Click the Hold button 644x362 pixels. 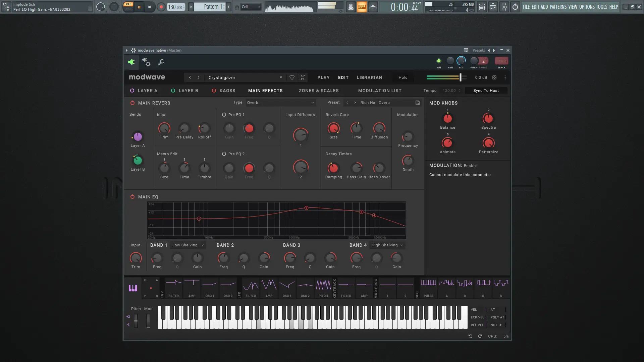[x=403, y=77]
